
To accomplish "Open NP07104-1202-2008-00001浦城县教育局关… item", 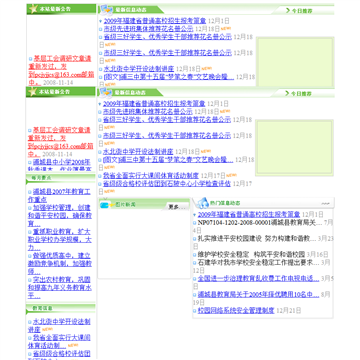I will pyautogui.click(x=260, y=222).
